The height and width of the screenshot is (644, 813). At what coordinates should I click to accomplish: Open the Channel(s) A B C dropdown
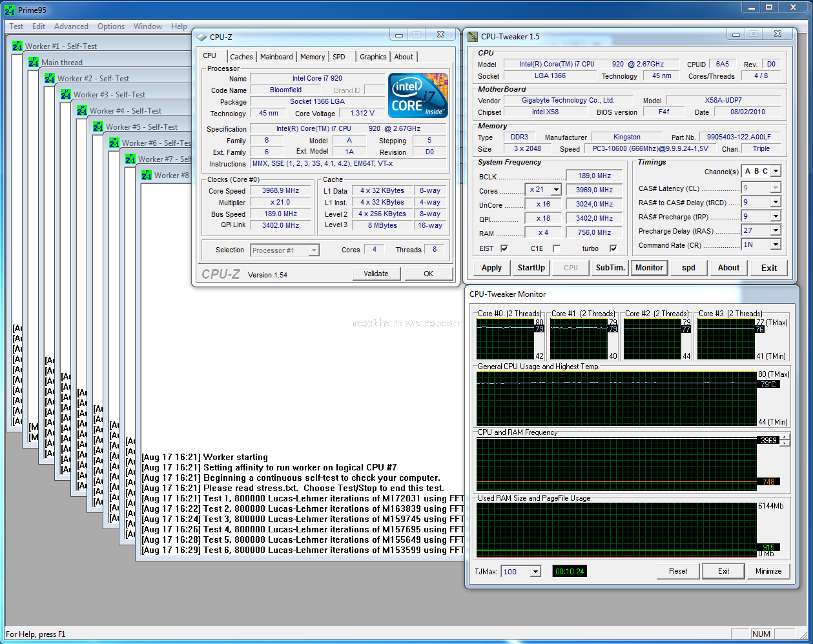[x=776, y=171]
